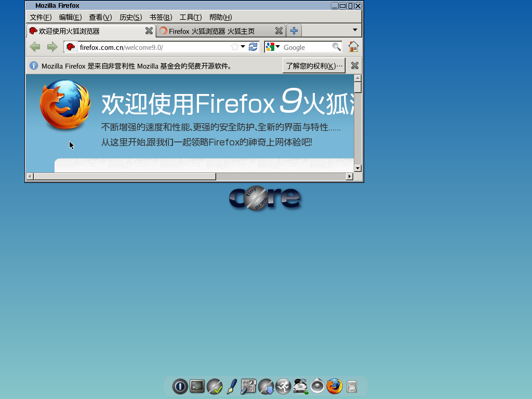Dismiss the Mozilla Firefox info notification bar
Screen dimensions: 532x399
pos(354,65)
